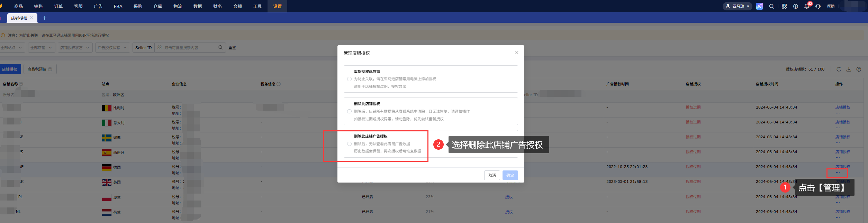Click the 2022-10-25 22:01:23 ad authorization time
This screenshot has height=223, width=868.
coord(627,167)
